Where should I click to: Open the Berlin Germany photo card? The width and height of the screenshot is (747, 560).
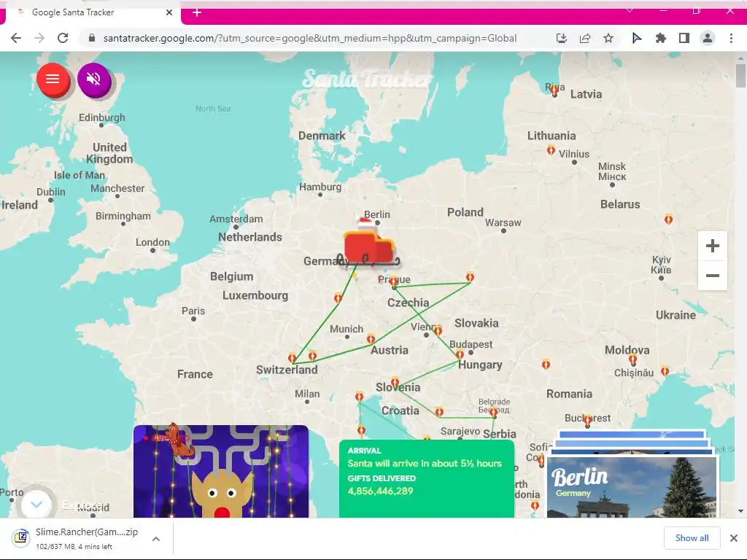coord(632,486)
